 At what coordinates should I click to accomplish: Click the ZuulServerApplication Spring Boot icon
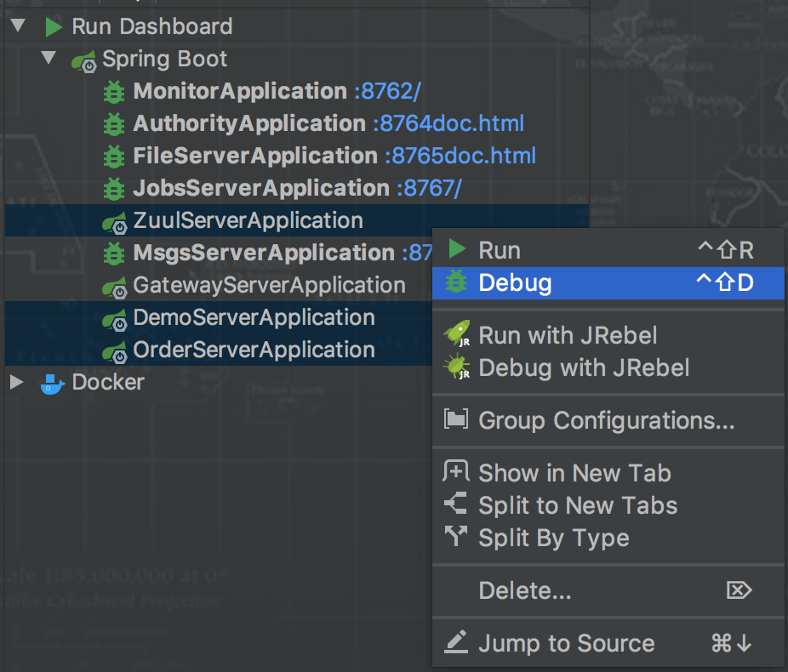click(x=115, y=223)
